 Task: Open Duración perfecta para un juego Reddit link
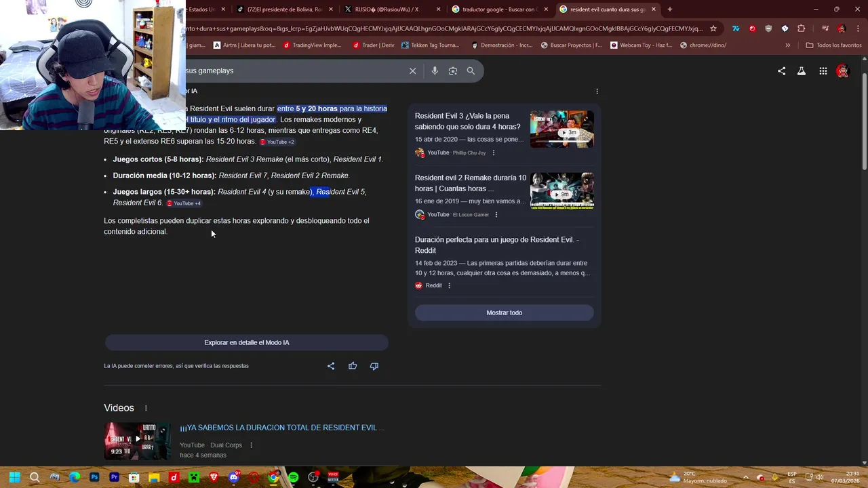point(496,245)
